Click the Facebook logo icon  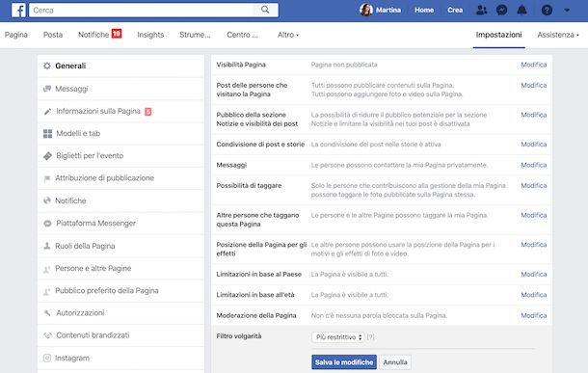pos(18,11)
